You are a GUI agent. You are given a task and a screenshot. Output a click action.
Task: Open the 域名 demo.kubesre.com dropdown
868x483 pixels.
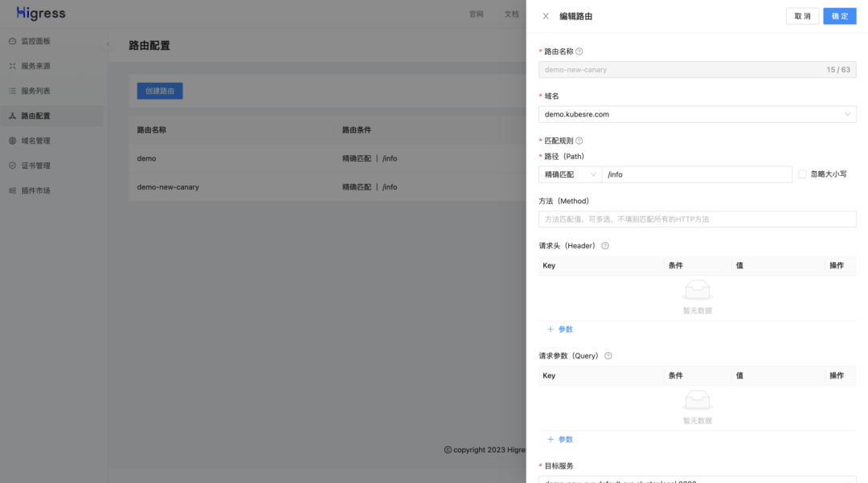(698, 115)
